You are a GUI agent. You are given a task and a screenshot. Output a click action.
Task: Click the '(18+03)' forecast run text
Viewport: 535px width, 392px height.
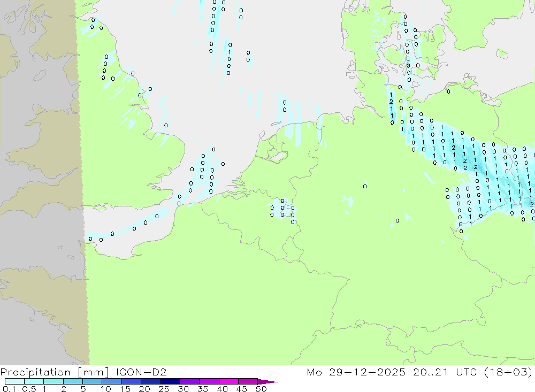click(508, 372)
